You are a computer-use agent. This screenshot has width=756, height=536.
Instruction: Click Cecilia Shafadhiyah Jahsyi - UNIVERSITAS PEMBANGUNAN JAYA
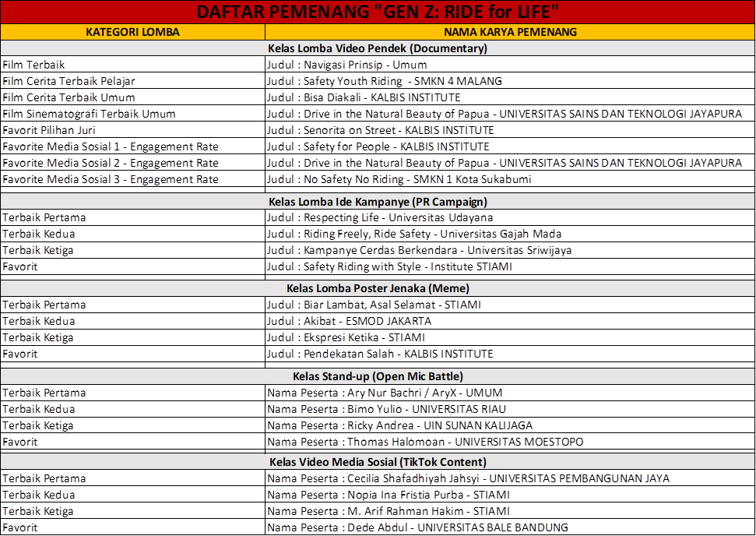510,478
